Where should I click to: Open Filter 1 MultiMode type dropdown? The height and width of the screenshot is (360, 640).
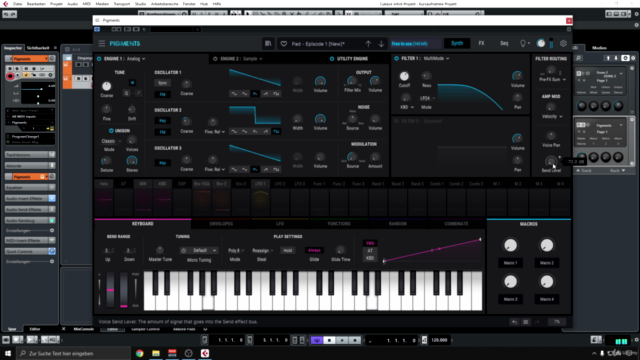436,58
